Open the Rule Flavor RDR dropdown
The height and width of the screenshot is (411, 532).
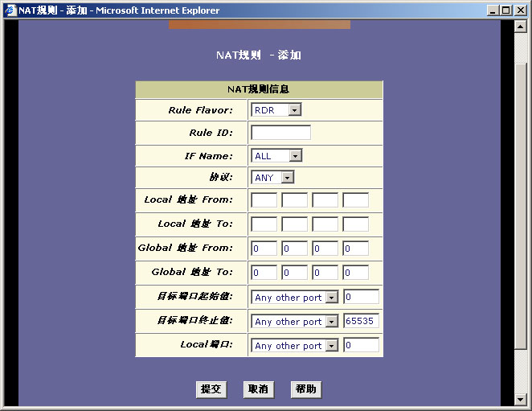point(276,110)
